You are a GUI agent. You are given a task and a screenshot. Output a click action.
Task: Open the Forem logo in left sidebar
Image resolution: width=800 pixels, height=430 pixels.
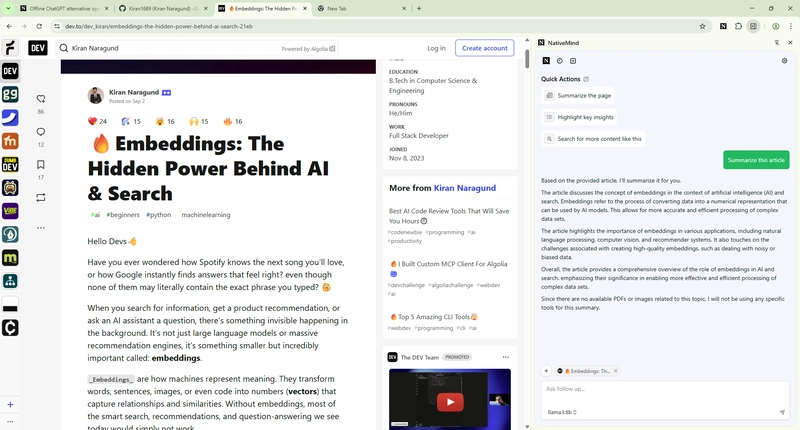[10, 48]
